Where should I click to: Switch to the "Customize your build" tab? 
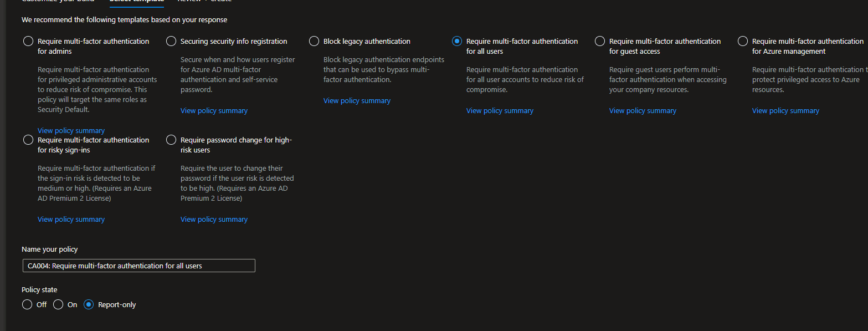58,2
